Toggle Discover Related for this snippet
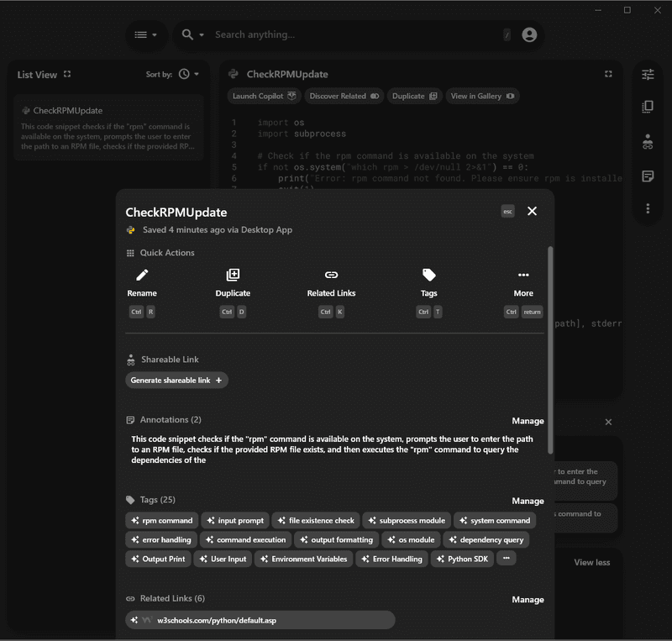Screen dimensions: 672x641 [x=345, y=95]
